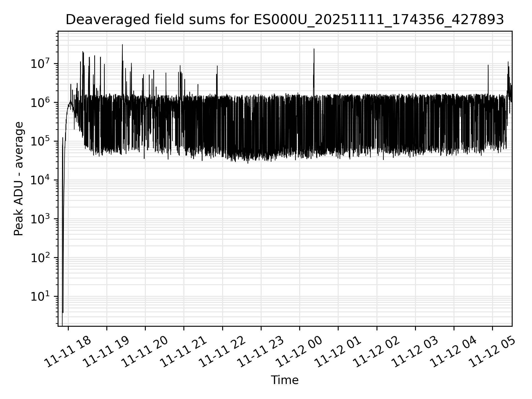Click the '11-11 18' x-axis tick label
Image resolution: width=532 pixels, height=399 pixels.
[68, 352]
